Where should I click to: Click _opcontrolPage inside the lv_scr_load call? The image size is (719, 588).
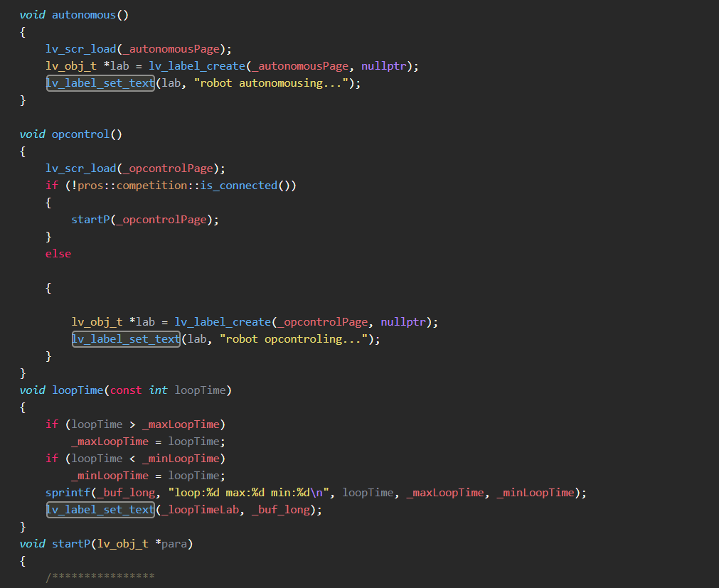pyautogui.click(x=168, y=169)
